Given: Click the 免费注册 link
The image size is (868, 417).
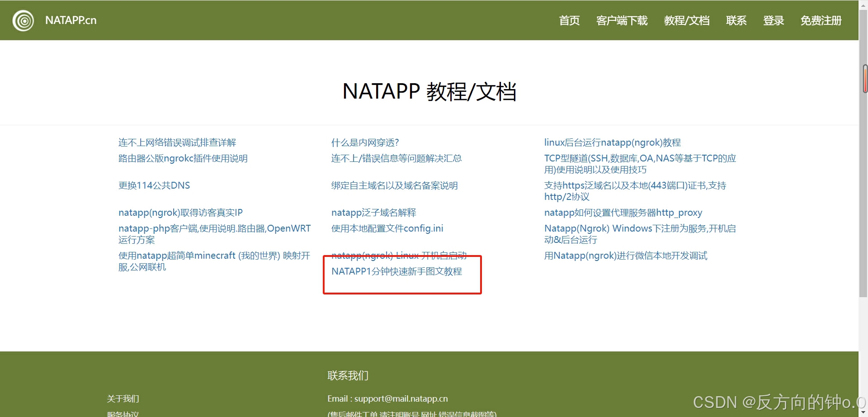Looking at the screenshot, I should click(x=821, y=21).
